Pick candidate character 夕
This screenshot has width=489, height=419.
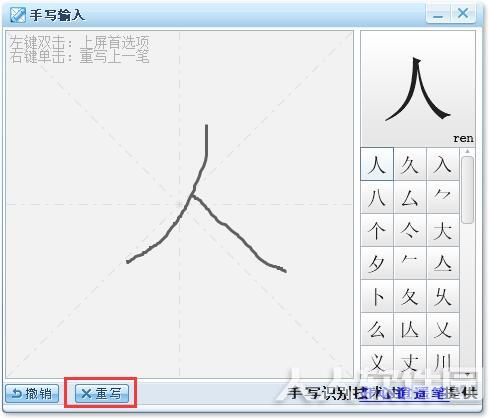(377, 263)
